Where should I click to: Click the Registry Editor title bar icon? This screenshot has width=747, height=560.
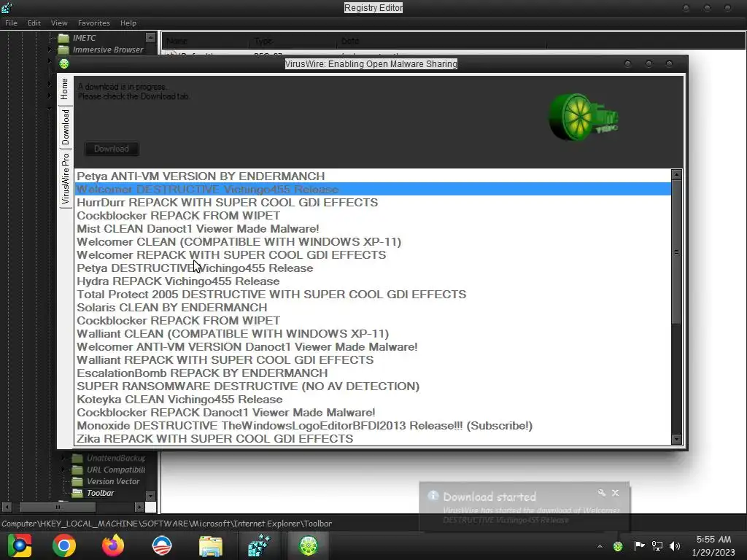click(x=7, y=7)
